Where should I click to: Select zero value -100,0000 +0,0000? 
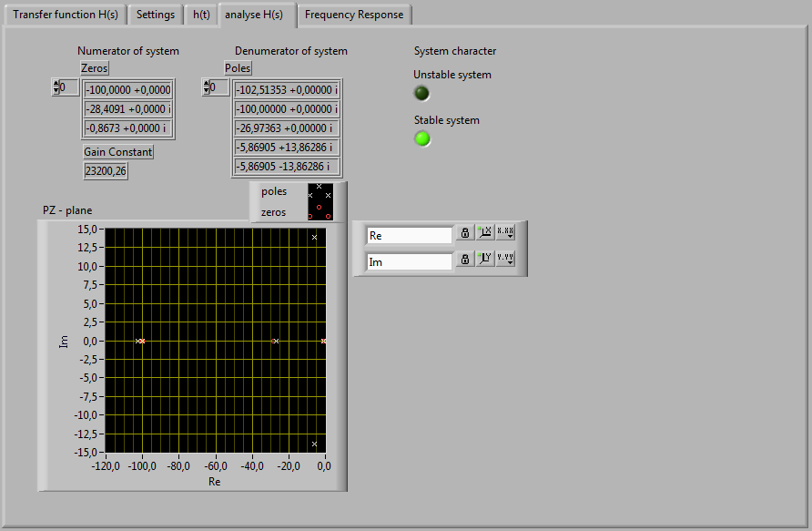128,90
